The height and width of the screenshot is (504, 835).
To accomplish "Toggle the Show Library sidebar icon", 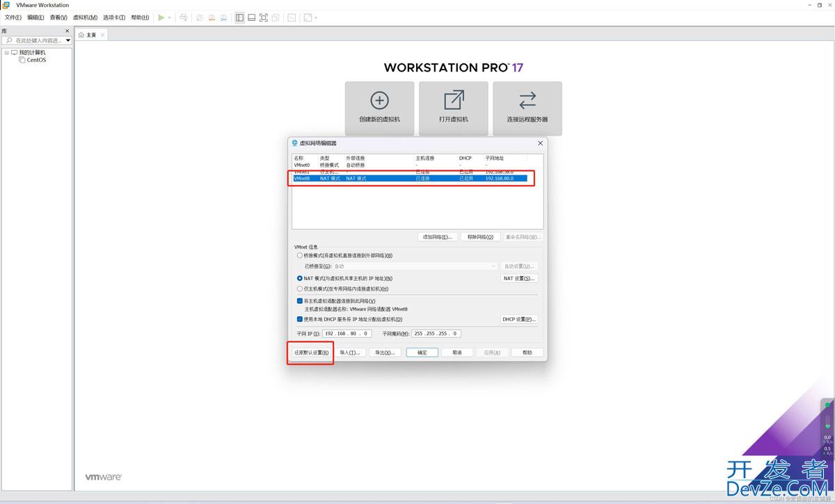I will 239,17.
